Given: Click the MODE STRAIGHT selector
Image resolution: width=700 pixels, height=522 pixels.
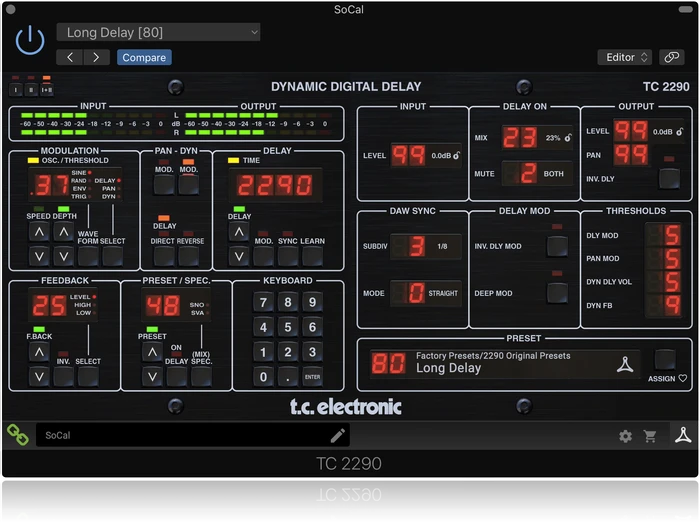Looking at the screenshot, I should coord(426,293).
